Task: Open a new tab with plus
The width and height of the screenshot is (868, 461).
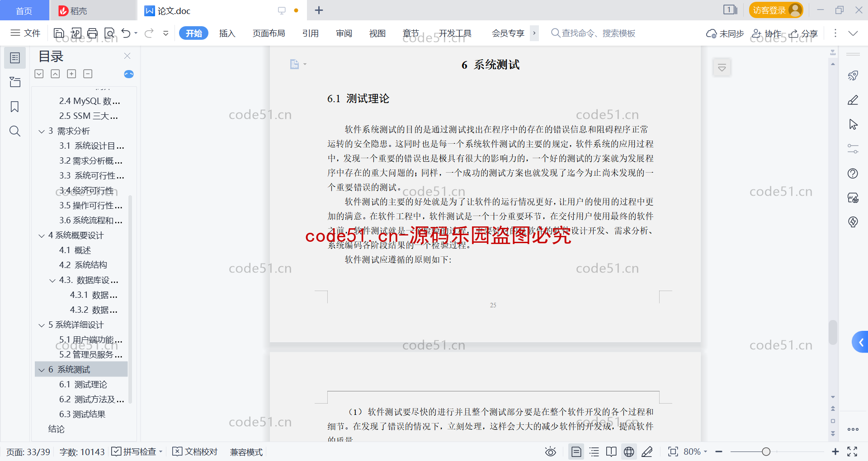Action: (x=319, y=10)
